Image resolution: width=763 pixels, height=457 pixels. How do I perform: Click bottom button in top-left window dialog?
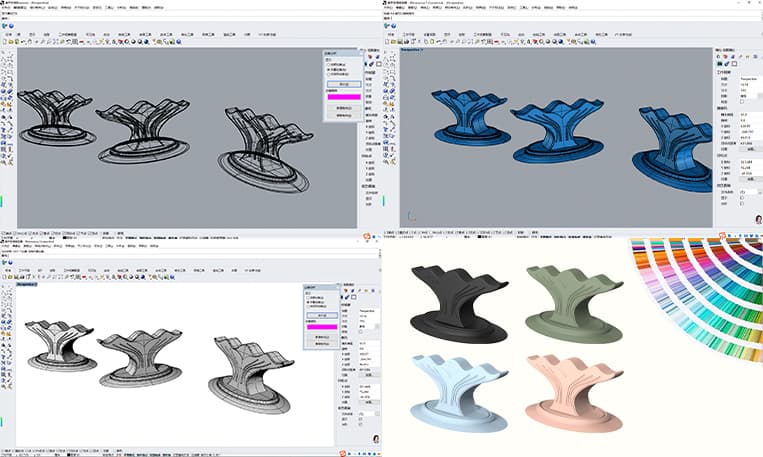click(344, 115)
